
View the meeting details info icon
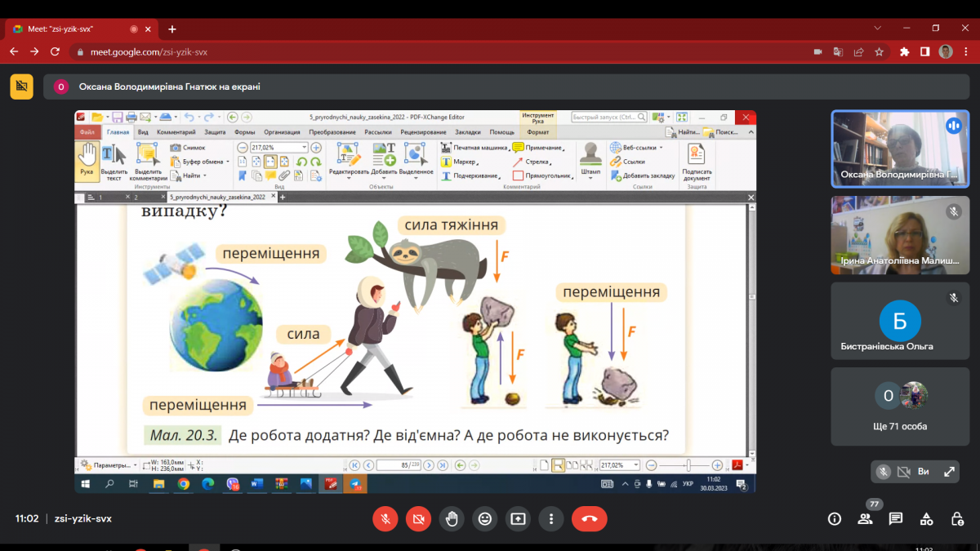[x=834, y=519]
